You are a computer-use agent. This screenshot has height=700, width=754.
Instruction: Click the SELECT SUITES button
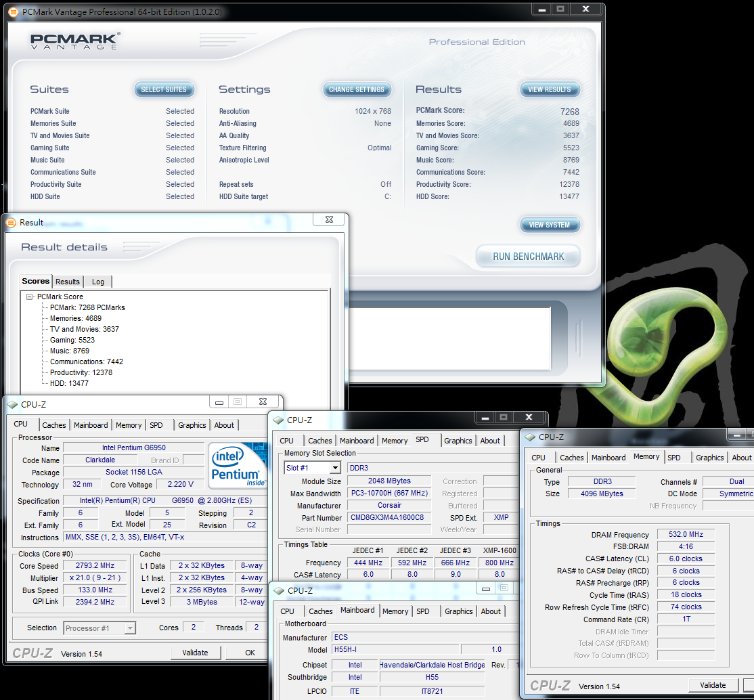(164, 89)
